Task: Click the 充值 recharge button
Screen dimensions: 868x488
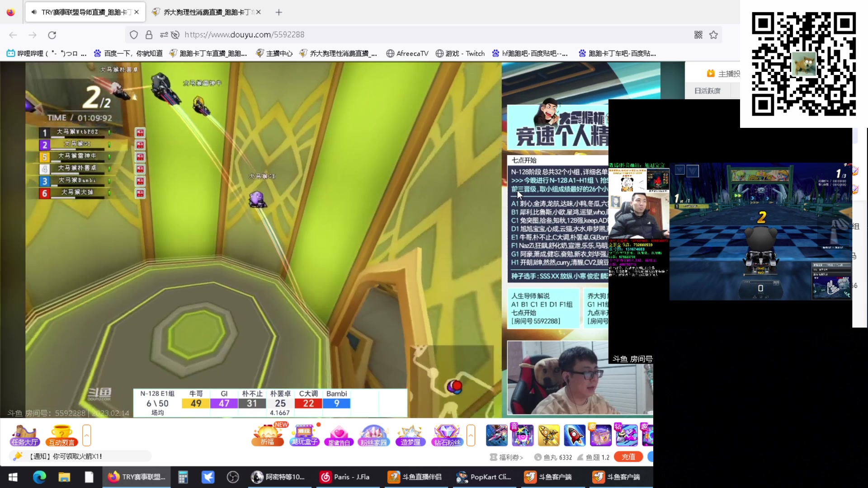Action: (628, 457)
